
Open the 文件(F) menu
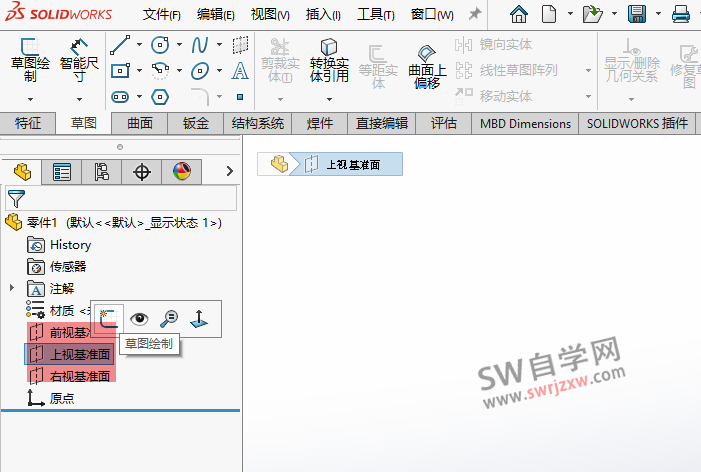point(161,15)
